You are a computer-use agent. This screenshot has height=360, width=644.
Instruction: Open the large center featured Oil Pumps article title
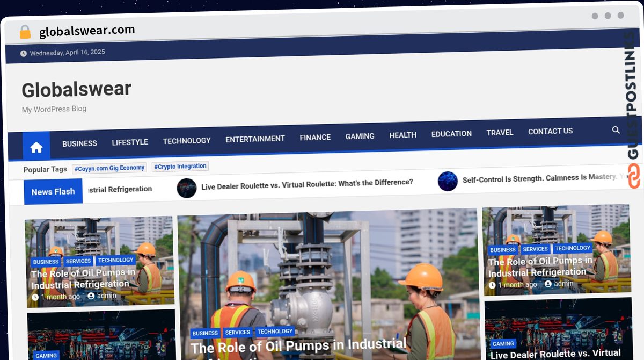click(x=298, y=349)
